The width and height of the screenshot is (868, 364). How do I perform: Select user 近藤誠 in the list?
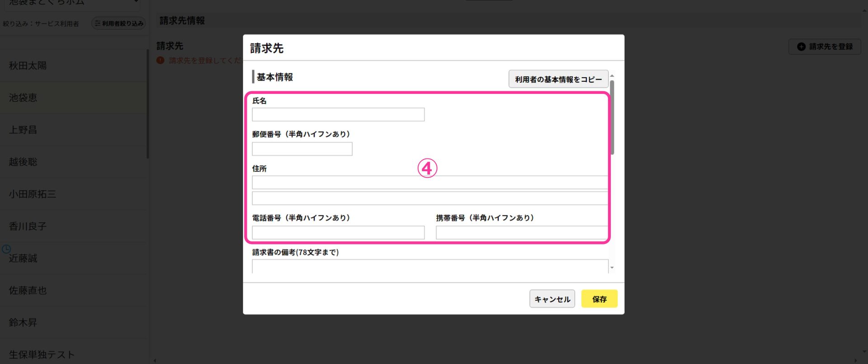73,258
